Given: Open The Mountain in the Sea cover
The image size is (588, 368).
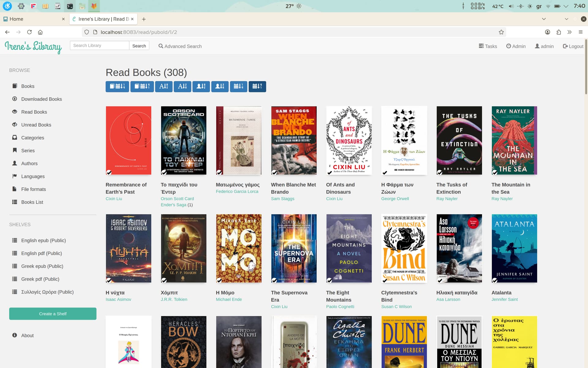Looking at the screenshot, I should (x=514, y=140).
